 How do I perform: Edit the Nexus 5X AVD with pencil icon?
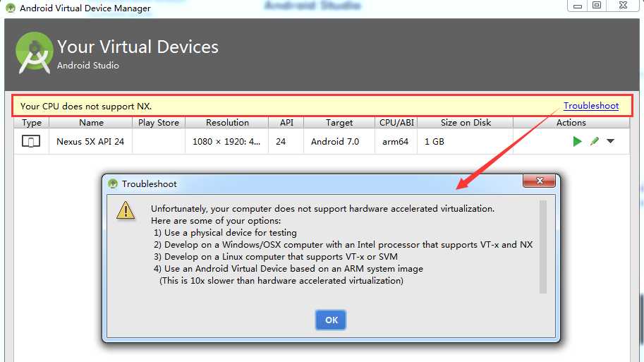[x=595, y=141]
